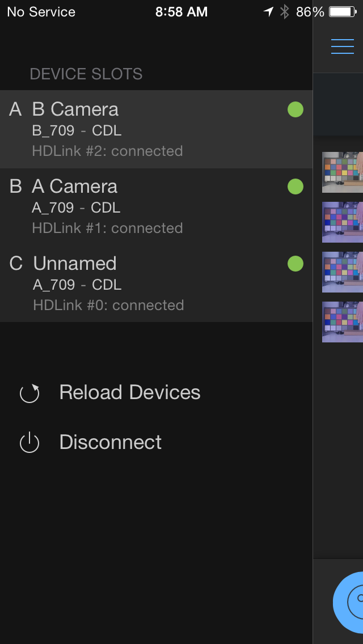Open the third color chart thumbnail

(x=343, y=272)
